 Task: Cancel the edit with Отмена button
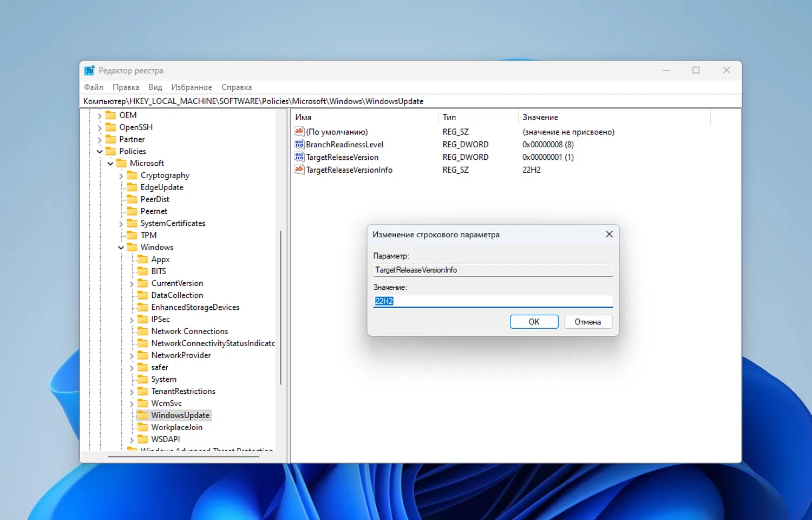click(588, 322)
